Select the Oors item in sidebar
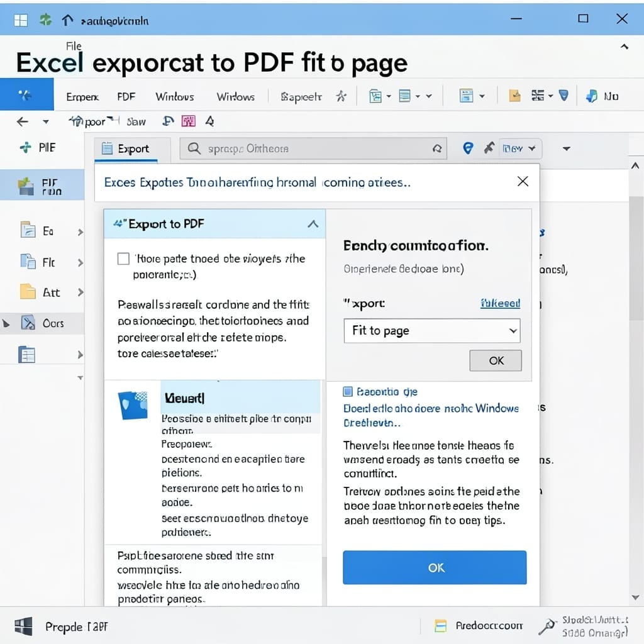The image size is (644, 644). point(42,323)
